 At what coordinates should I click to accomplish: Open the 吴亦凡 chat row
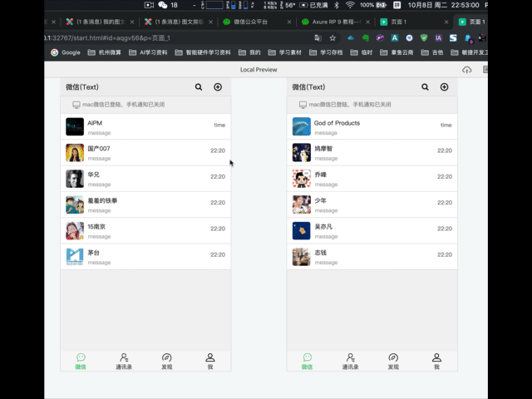click(x=372, y=231)
